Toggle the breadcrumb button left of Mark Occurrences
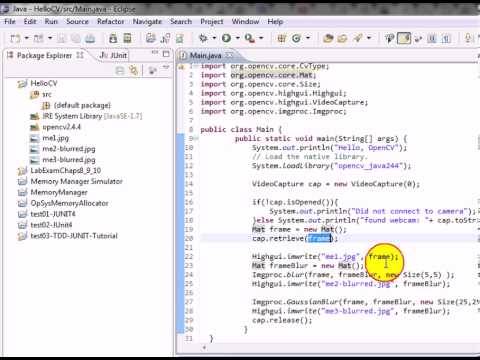Viewport: 480px width, 360px height. point(389,39)
